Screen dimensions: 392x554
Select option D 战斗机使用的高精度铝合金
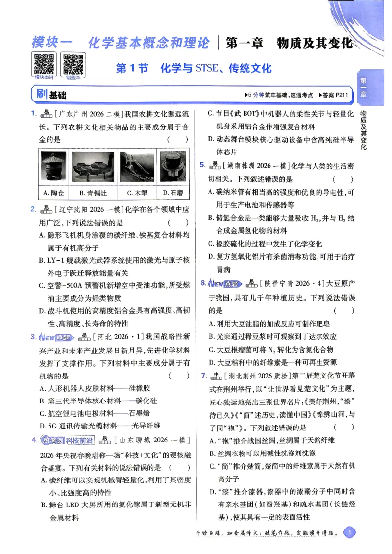point(114,317)
